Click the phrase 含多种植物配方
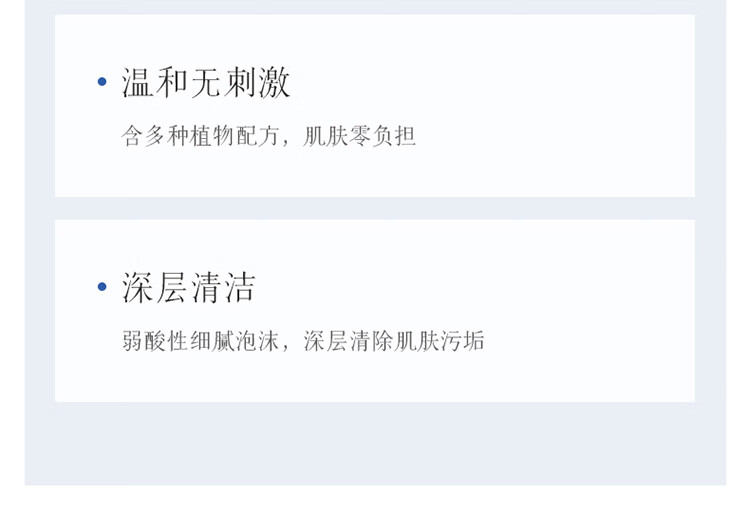750x530 pixels. (x=200, y=136)
